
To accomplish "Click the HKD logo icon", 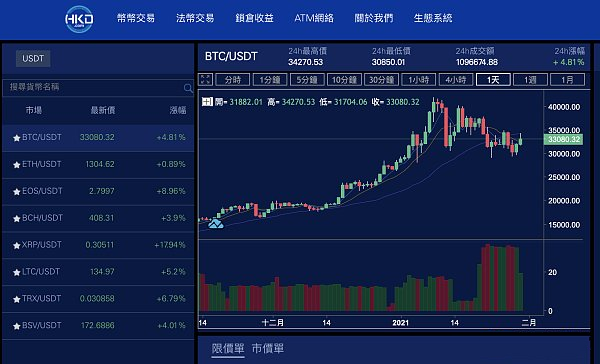I will pos(79,19).
